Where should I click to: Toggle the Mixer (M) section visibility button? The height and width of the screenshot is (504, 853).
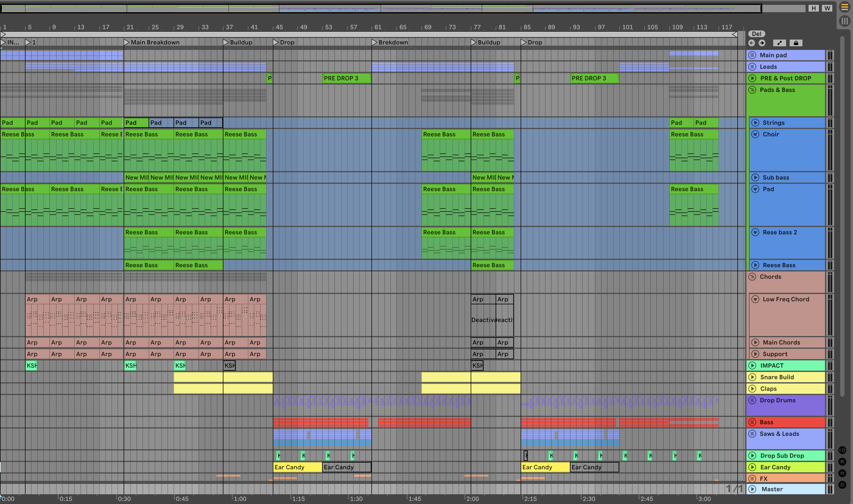(x=842, y=473)
